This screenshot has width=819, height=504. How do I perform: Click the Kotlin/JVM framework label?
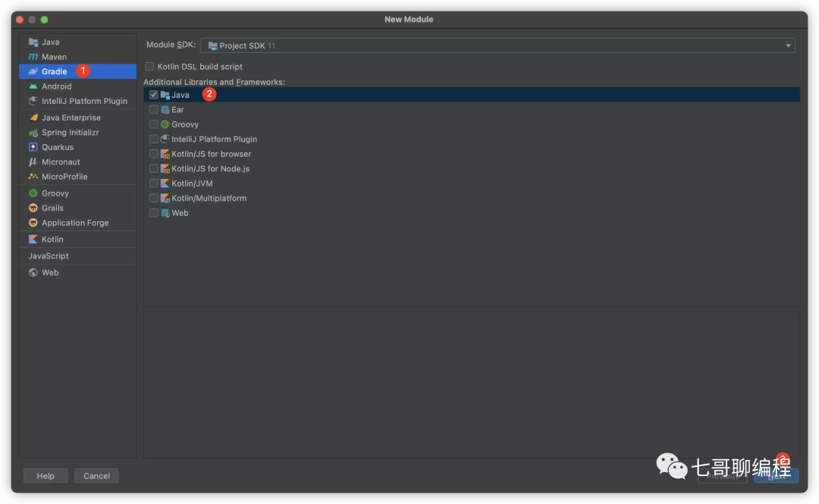(x=192, y=183)
